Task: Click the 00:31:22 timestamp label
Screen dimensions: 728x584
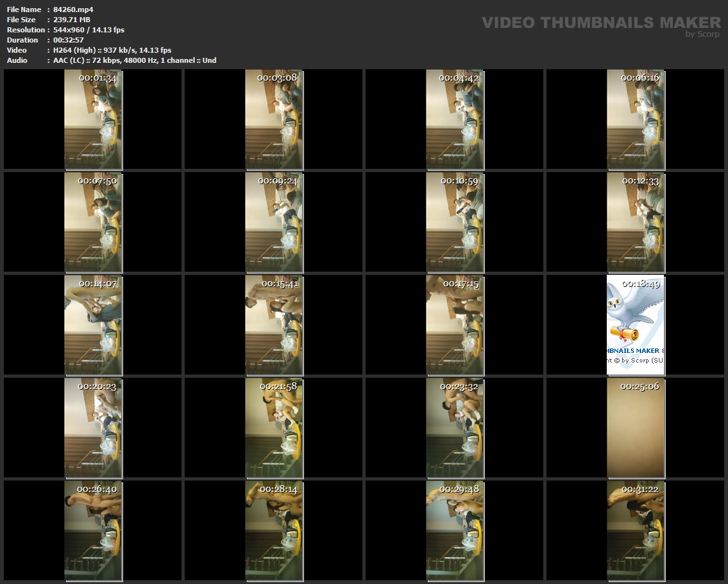Action: click(640, 489)
